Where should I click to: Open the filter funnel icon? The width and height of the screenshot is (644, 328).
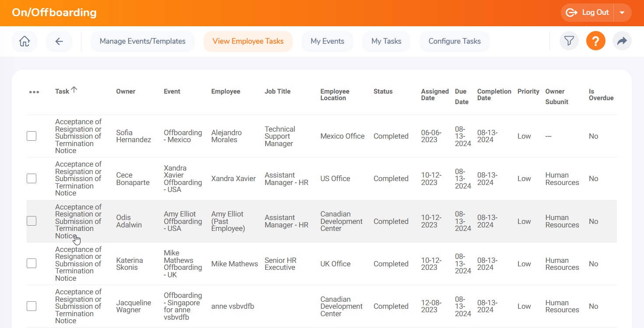[569, 41]
